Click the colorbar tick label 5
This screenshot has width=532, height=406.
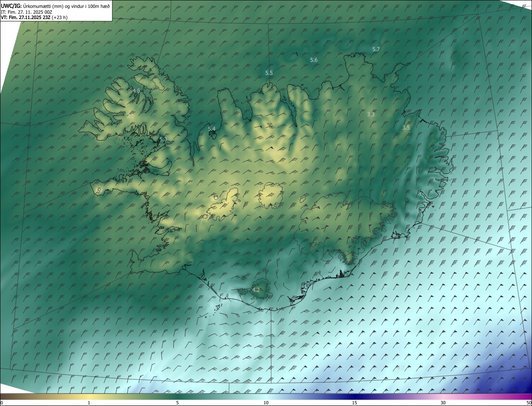[177, 403]
